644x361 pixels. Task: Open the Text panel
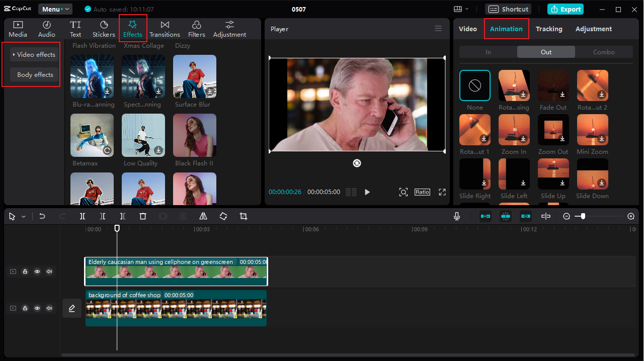pos(75,29)
